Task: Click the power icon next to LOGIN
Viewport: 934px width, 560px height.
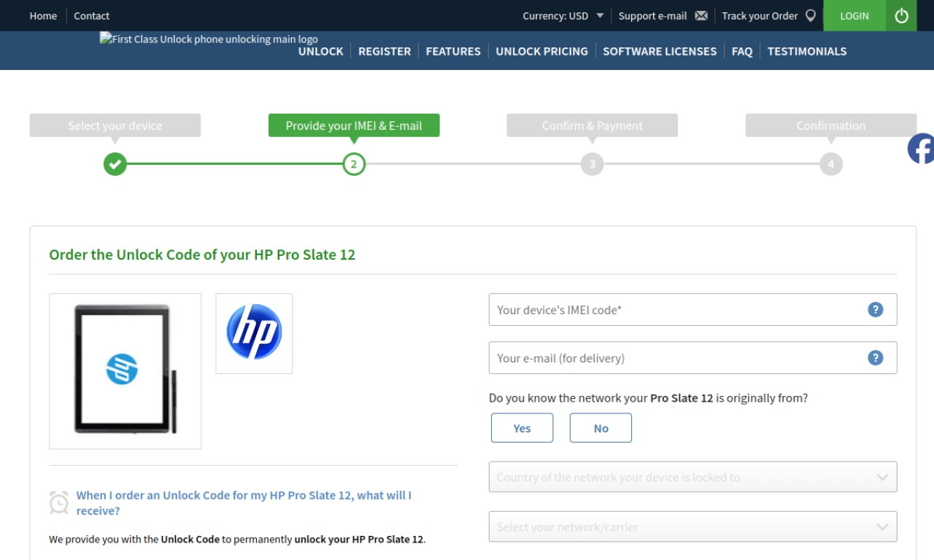Action: coord(901,15)
